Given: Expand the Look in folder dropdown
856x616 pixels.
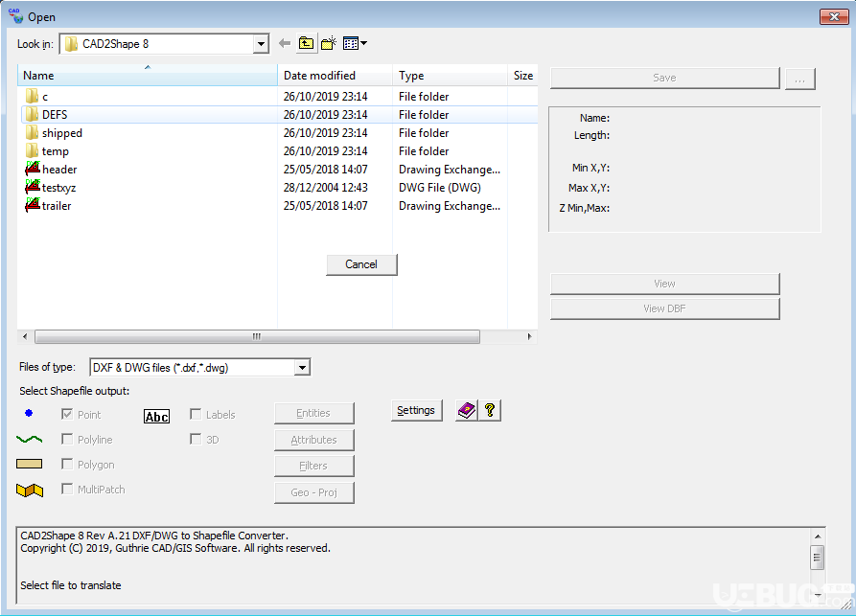Looking at the screenshot, I should [x=261, y=44].
